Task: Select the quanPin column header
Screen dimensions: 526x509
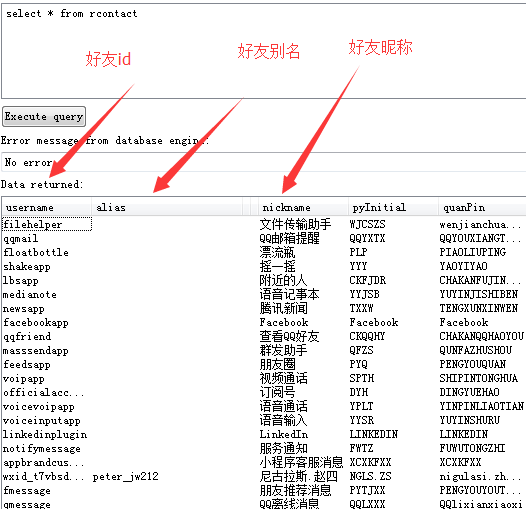Action: point(482,207)
